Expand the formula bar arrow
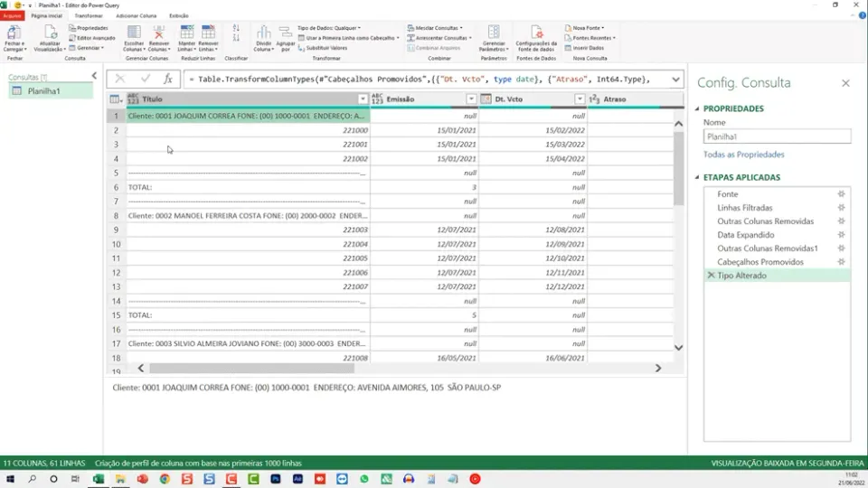868x488 pixels. tap(675, 80)
